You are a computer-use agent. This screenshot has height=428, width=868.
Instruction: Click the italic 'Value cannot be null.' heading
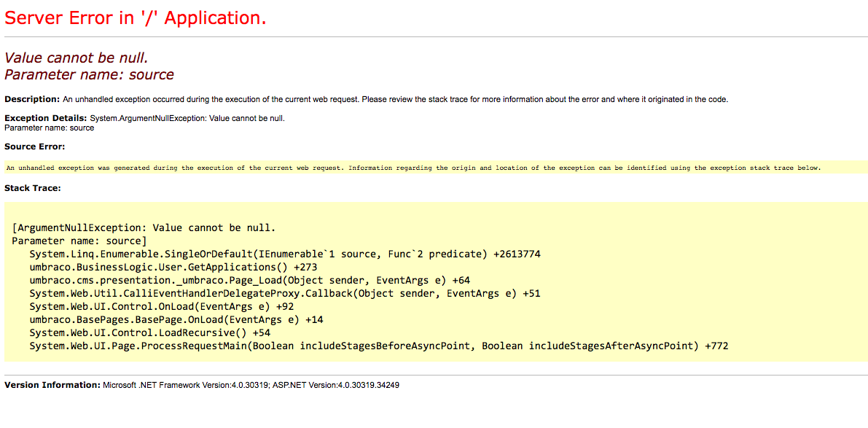81,58
